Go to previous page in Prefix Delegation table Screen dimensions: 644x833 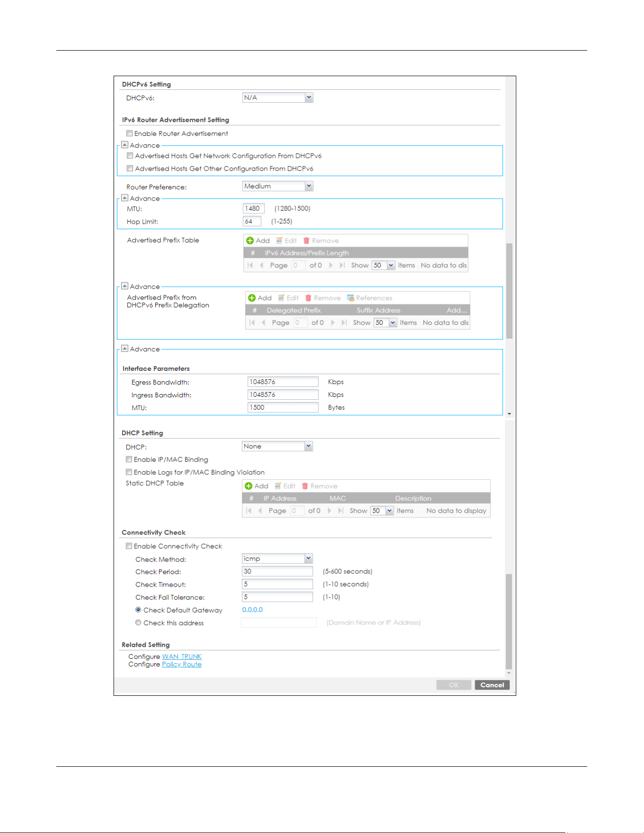263,322
